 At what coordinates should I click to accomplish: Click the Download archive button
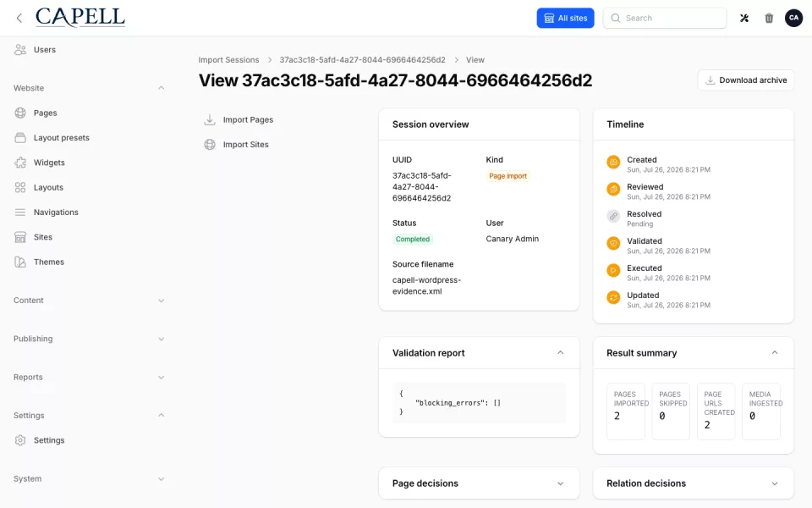coord(746,80)
